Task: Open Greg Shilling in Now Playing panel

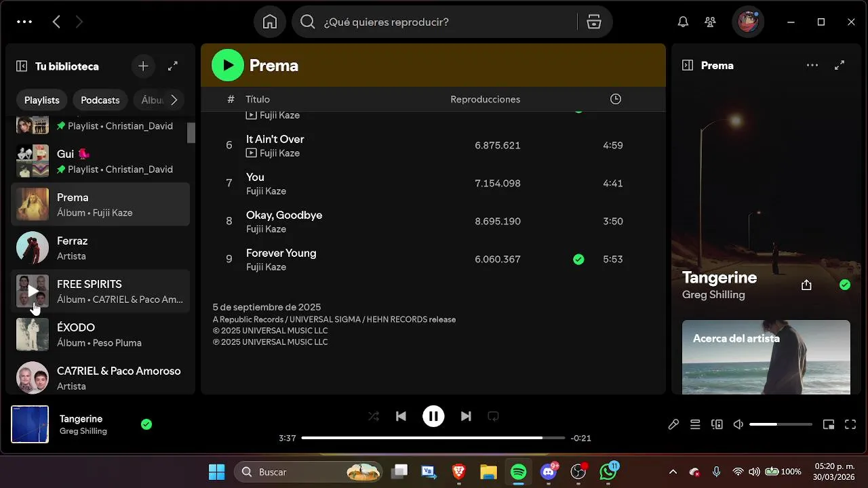Action: pos(713,295)
